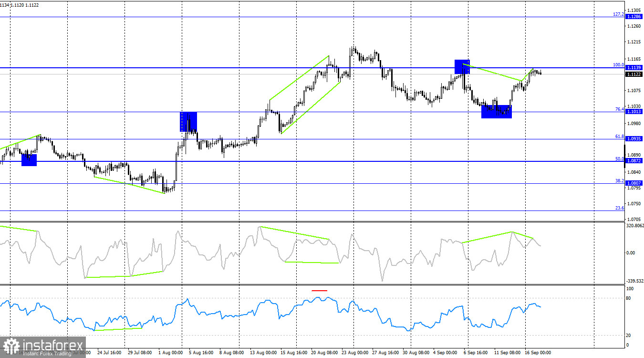This screenshot has width=644, height=358.
Task: Click the 11 Sep 08:00 time label
Action: [507, 353]
